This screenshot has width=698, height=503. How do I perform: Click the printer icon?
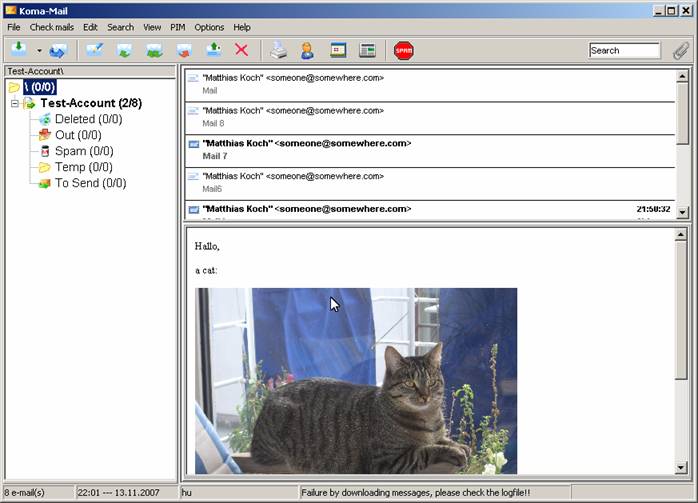pyautogui.click(x=279, y=50)
